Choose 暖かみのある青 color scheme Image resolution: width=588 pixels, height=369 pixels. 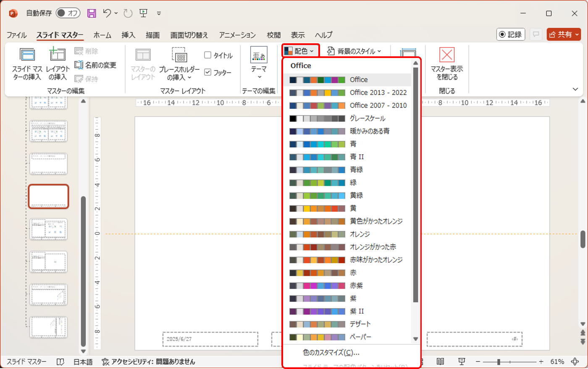(347, 131)
